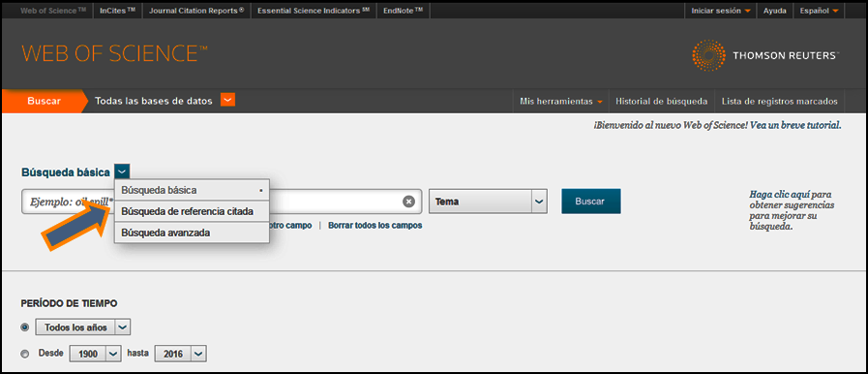Screen dimensions: 868x374
Task: Open the Journal Citation Reports tab
Action: click(x=196, y=11)
